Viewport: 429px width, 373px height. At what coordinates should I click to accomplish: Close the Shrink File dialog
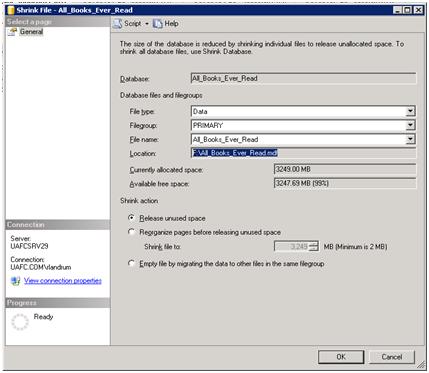[x=418, y=10]
